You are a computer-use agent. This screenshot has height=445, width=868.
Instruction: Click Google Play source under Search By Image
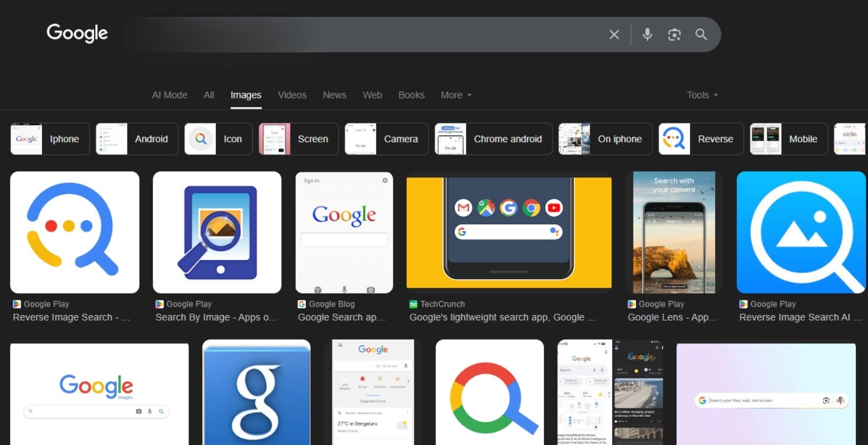click(x=189, y=304)
